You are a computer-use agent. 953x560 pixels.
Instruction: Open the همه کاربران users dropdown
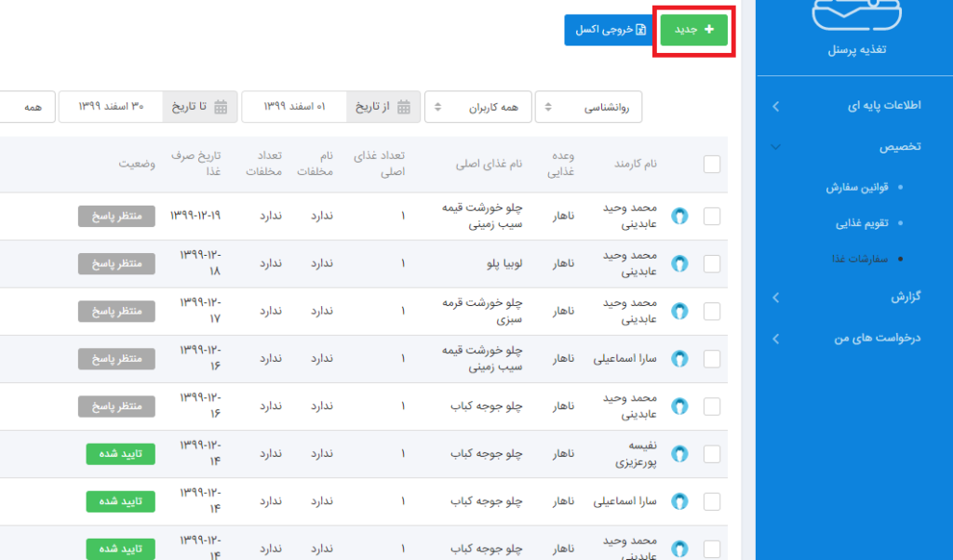click(x=477, y=107)
